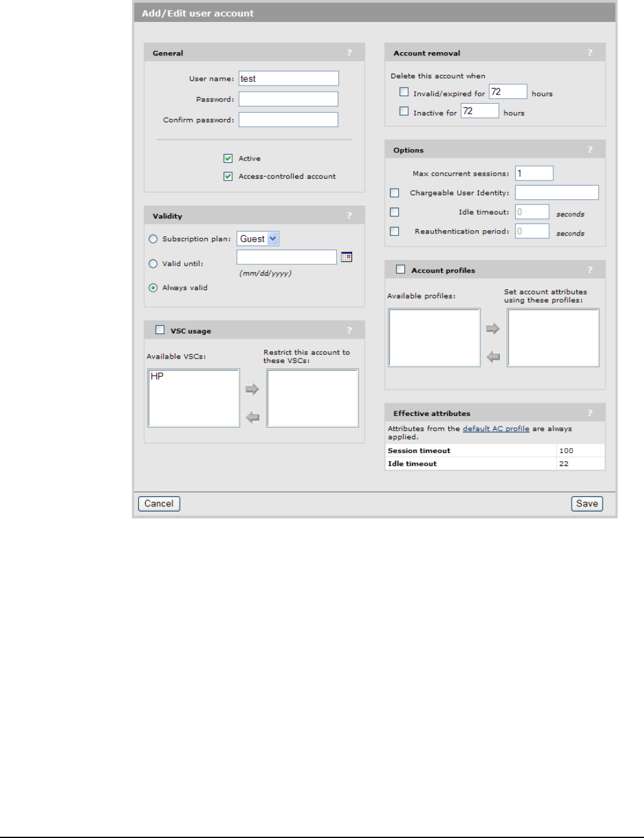Select the Valid until radio button
Screen dimensions: 644x838
click(x=153, y=264)
